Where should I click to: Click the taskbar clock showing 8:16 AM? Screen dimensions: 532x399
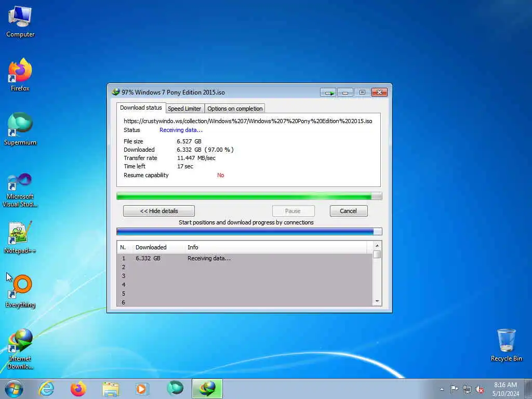click(x=506, y=389)
